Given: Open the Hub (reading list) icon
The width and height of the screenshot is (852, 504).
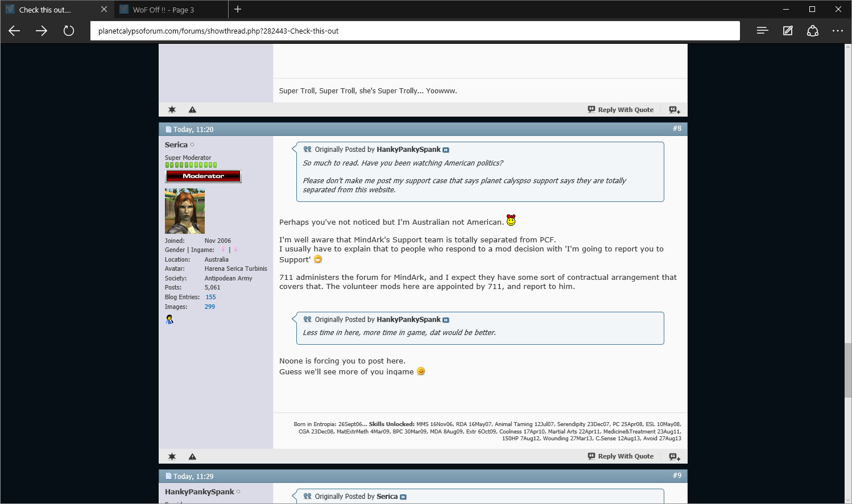Looking at the screenshot, I should [762, 31].
